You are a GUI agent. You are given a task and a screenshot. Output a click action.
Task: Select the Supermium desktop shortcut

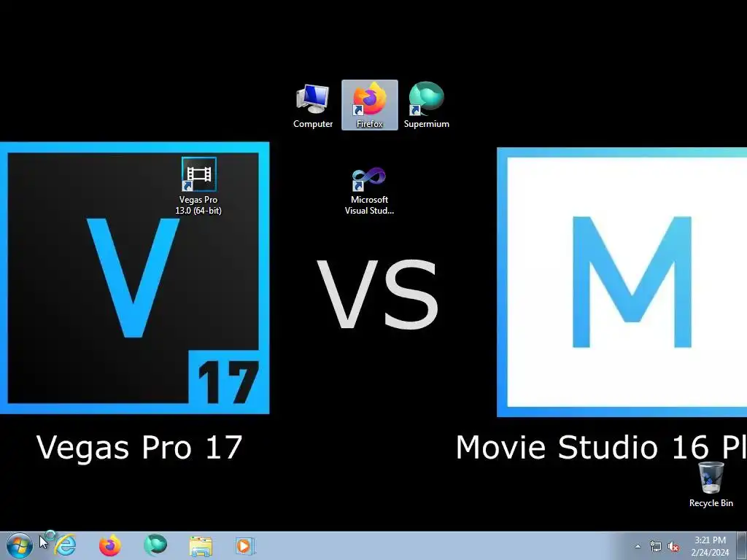(426, 105)
